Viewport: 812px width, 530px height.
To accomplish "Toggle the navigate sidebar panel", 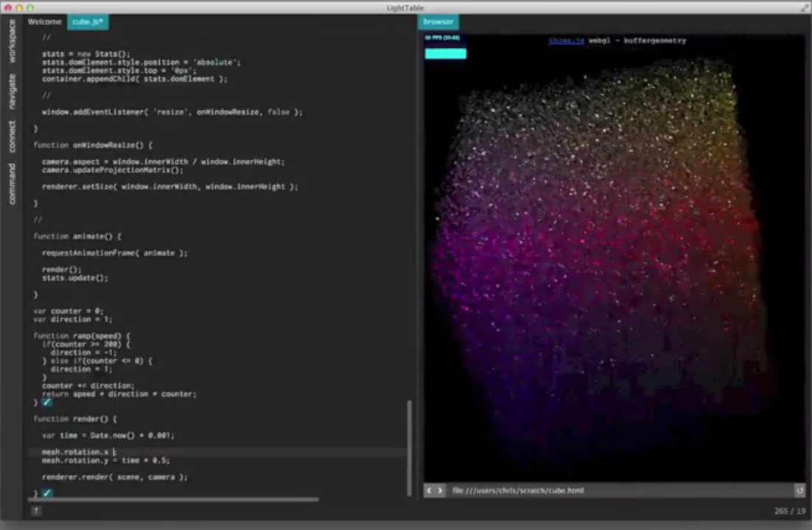I will click(12, 91).
